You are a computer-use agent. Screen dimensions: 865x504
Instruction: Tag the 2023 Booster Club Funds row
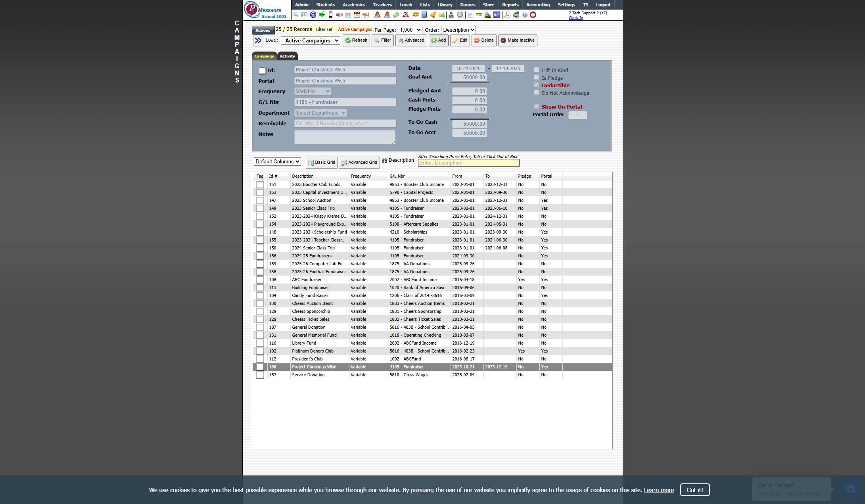point(260,184)
